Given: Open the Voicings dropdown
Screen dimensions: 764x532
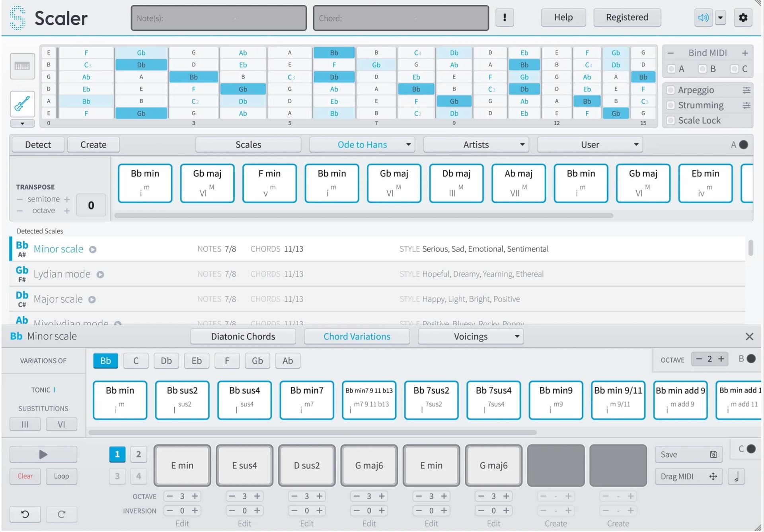Looking at the screenshot, I should [516, 336].
